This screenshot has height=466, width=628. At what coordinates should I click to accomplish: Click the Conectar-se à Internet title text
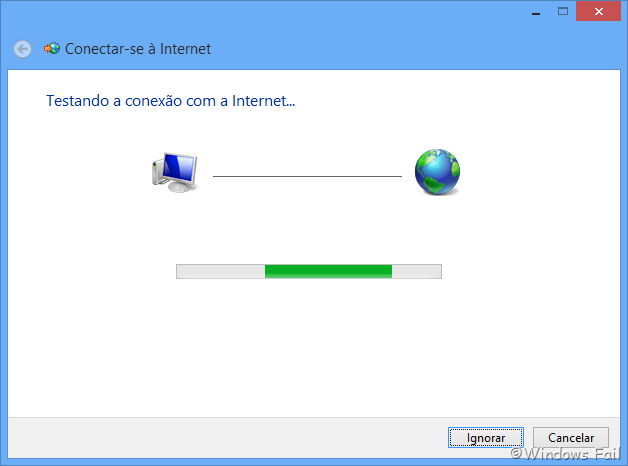pyautogui.click(x=138, y=49)
